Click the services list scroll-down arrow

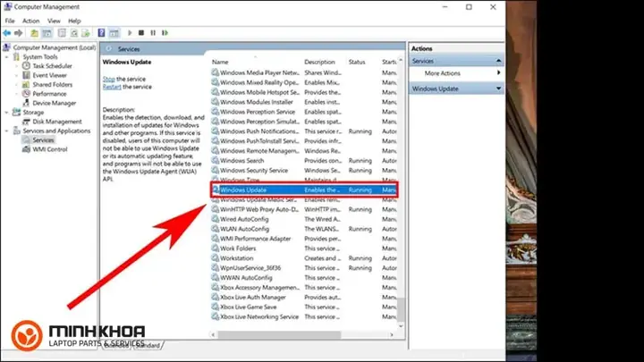(401, 326)
